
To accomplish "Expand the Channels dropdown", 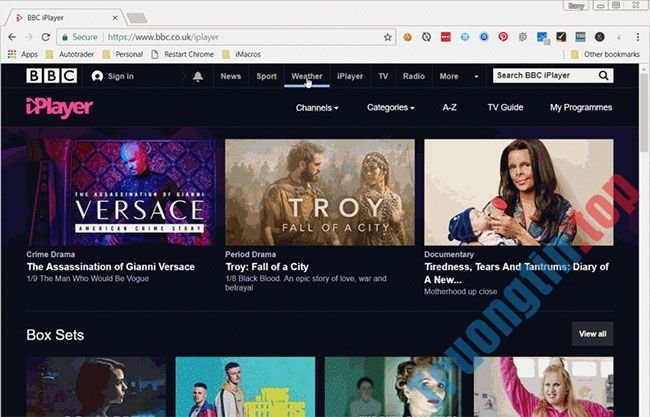I will [x=317, y=107].
